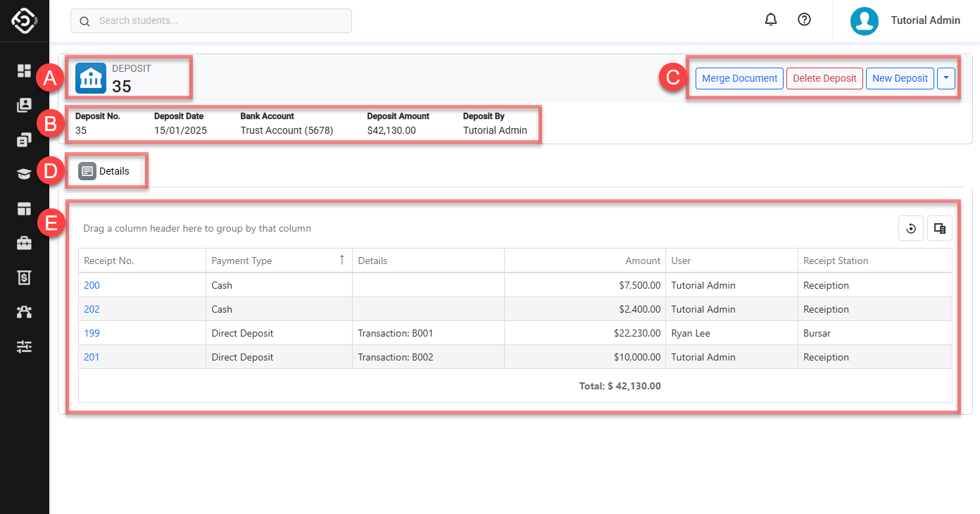Open the contacts icon in sidebar
The width and height of the screenshot is (980, 514).
tap(25, 105)
